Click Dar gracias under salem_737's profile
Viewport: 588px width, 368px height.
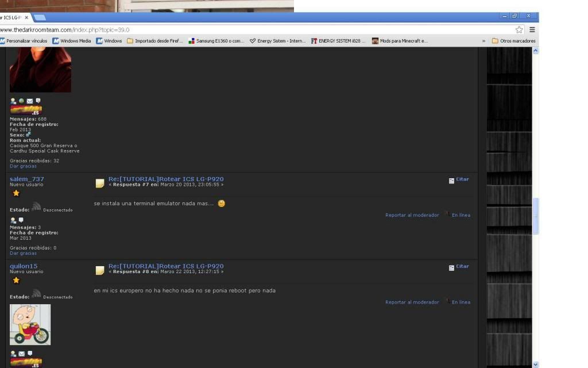23,253
